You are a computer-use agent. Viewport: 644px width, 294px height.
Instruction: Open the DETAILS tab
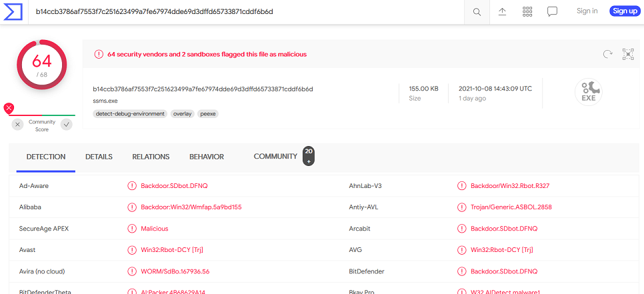pos(99,157)
